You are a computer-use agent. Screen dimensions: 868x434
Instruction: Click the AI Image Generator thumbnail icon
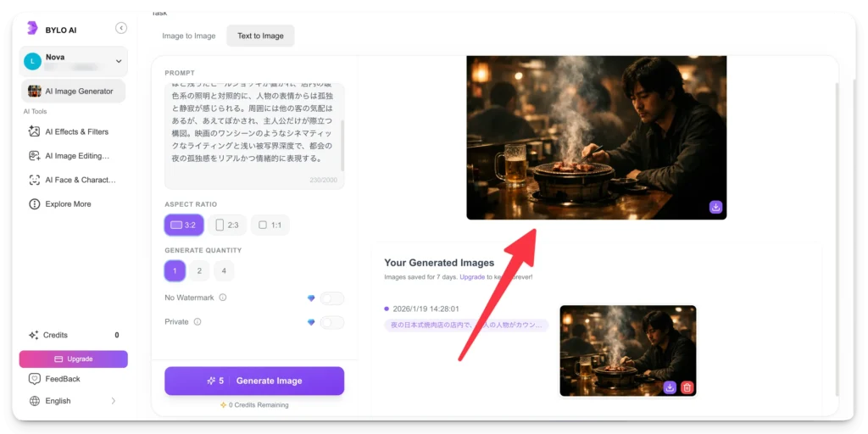[x=34, y=92]
